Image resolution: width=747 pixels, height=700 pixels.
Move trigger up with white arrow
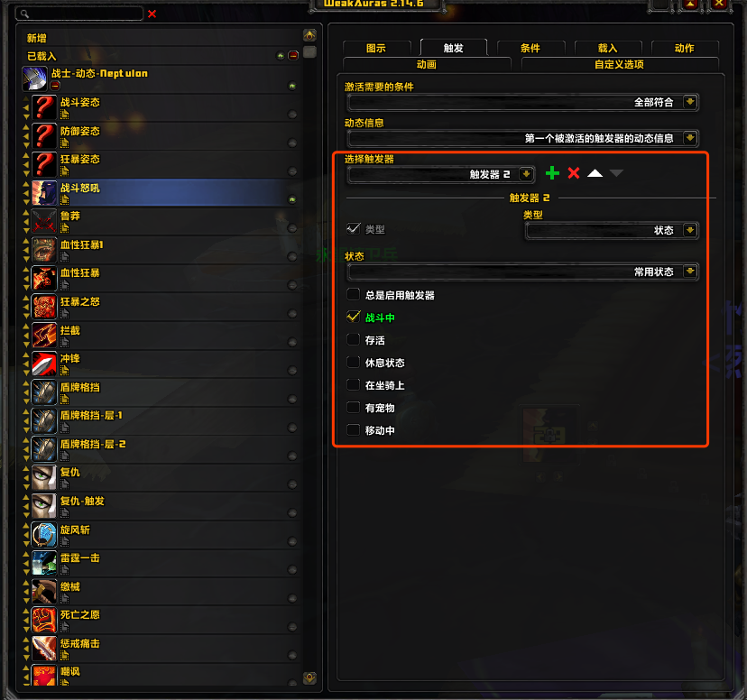pos(595,173)
